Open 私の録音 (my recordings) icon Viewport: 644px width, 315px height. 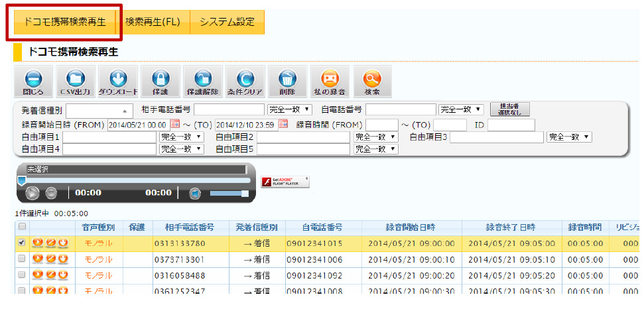pos(330,82)
